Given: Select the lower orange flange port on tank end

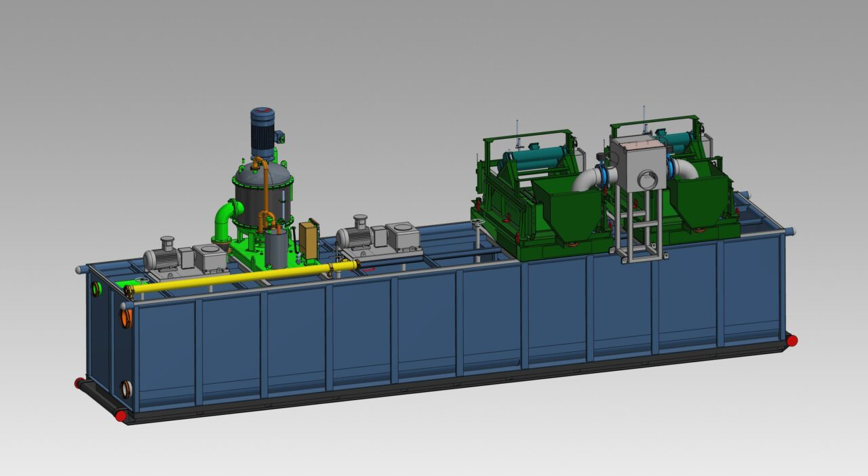Looking at the screenshot, I should [x=126, y=389].
